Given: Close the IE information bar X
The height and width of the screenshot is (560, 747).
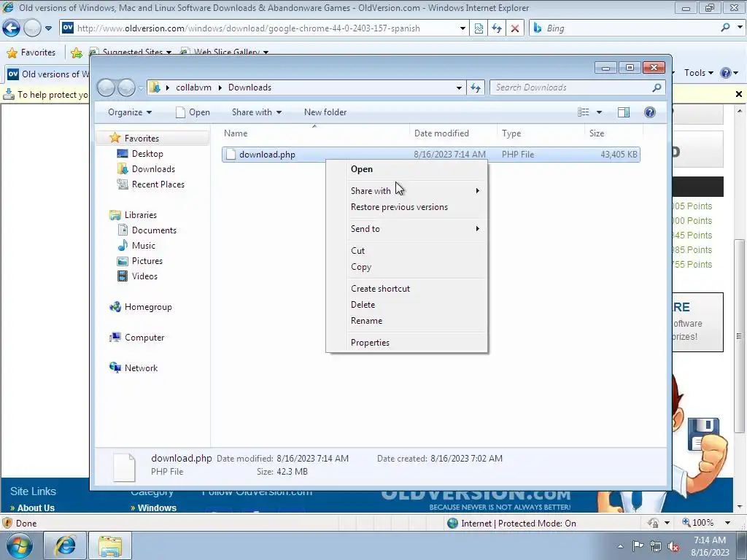Looking at the screenshot, I should (738, 94).
